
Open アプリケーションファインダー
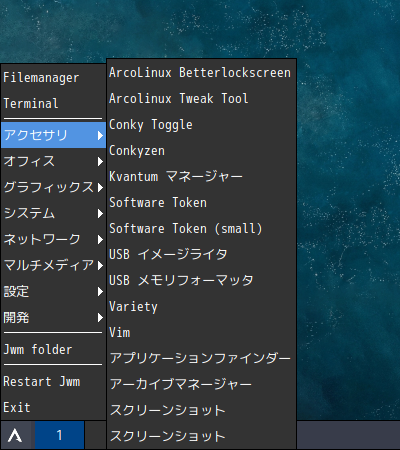point(201,359)
